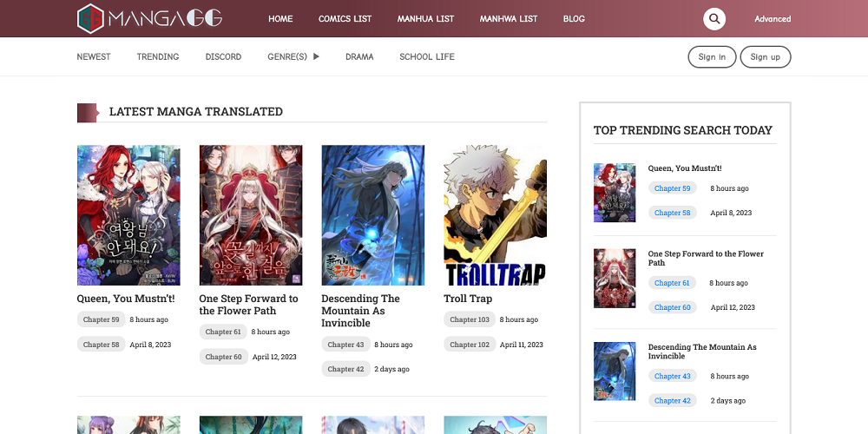Open the search magnifier icon
Screen dimensions: 868x434
[714, 19]
